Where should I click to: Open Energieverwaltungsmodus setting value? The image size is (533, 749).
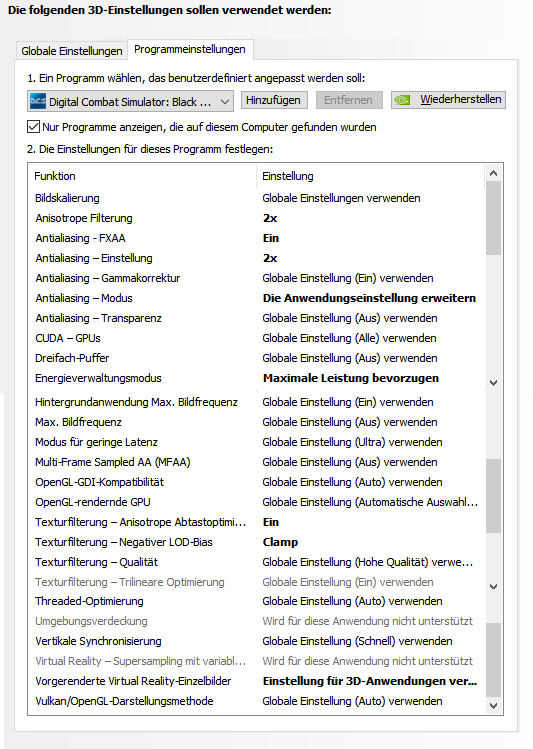point(351,378)
